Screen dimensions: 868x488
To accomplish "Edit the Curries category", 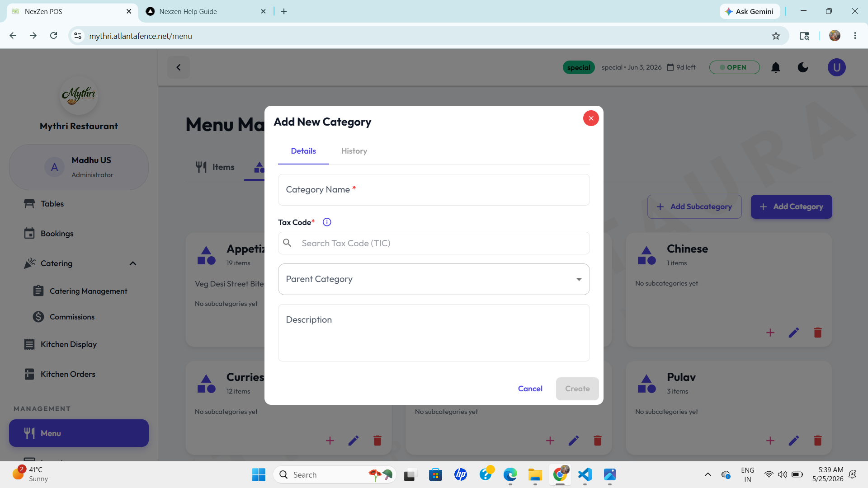I will pyautogui.click(x=354, y=441).
